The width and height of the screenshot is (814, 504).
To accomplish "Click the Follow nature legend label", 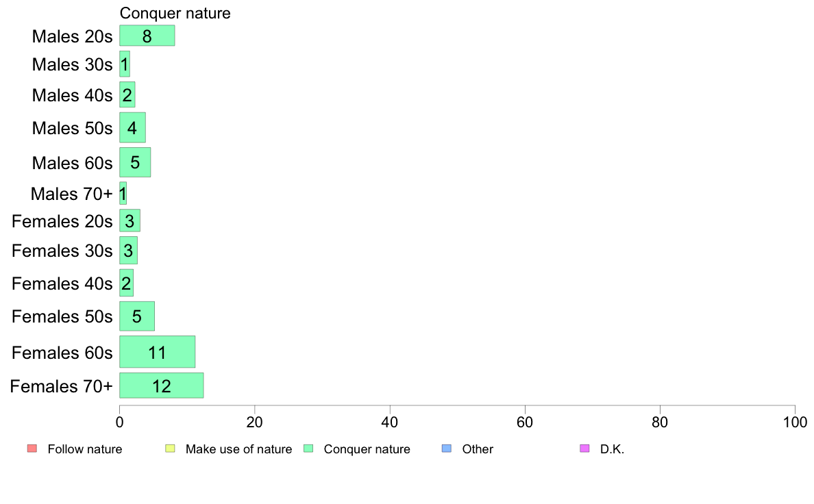I will (84, 449).
